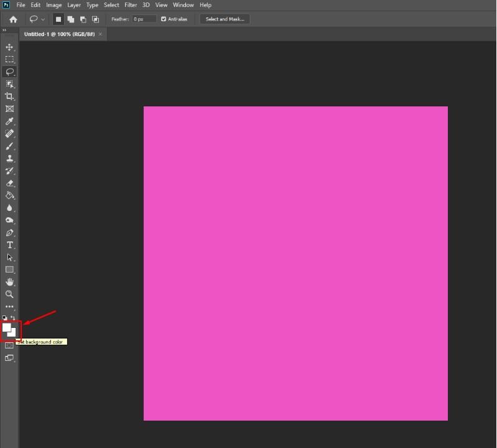This screenshot has width=497, height=448.
Task: Open the Edit menu
Action: 35,5
